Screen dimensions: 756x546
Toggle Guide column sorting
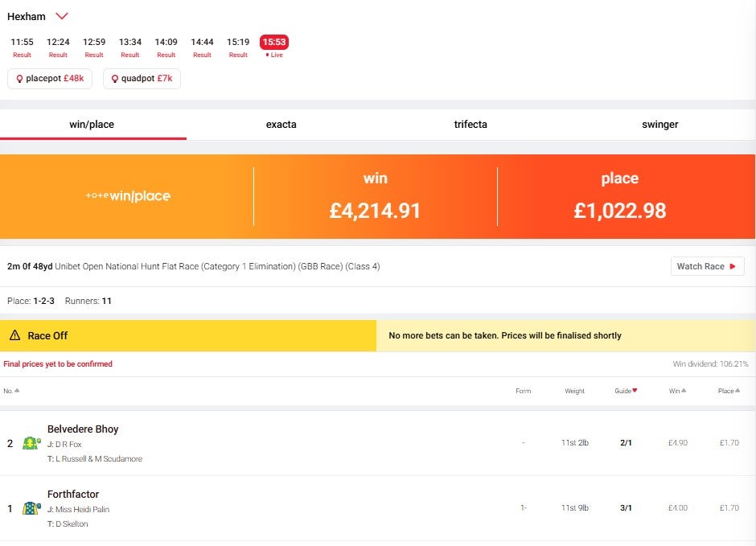pyautogui.click(x=626, y=391)
